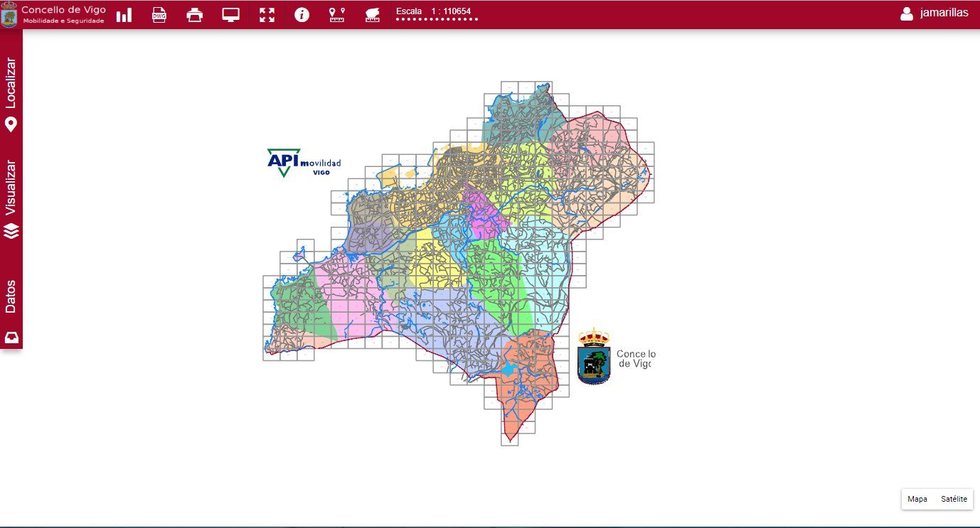
Task: Click the user profile silhouette icon
Action: [906, 14]
